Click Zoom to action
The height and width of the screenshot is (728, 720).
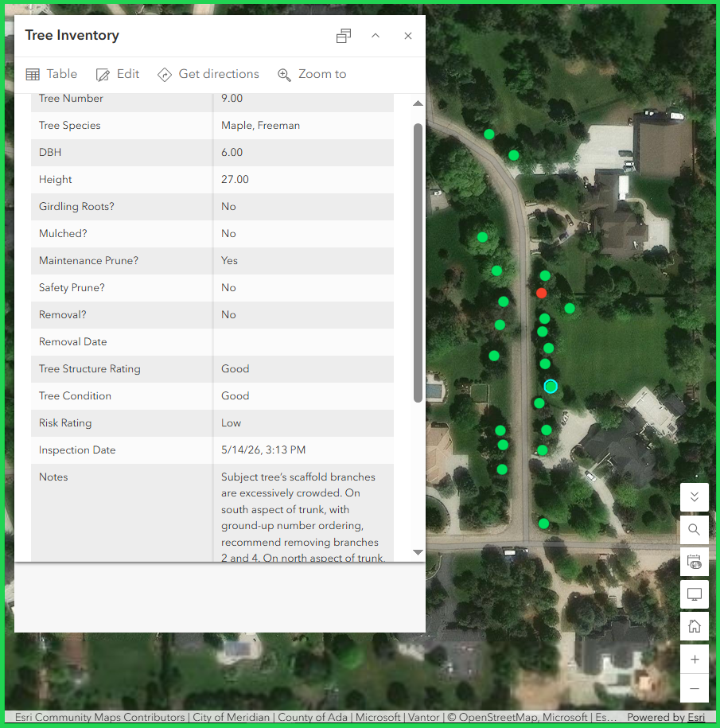coord(312,74)
